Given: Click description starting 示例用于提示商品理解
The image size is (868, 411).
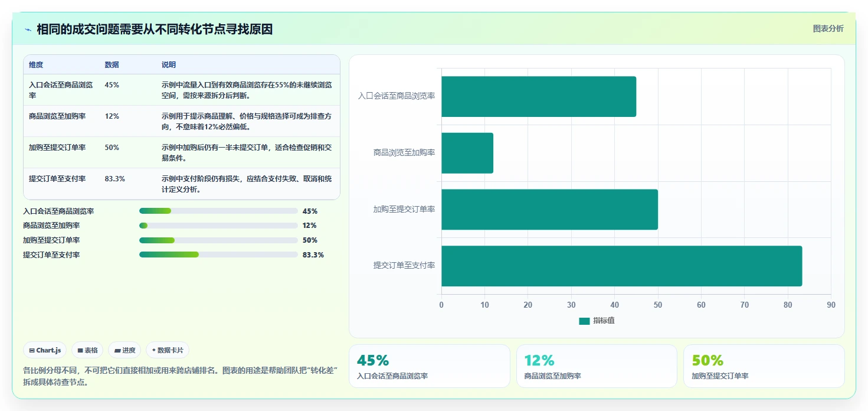Looking at the screenshot, I should click(x=247, y=121).
